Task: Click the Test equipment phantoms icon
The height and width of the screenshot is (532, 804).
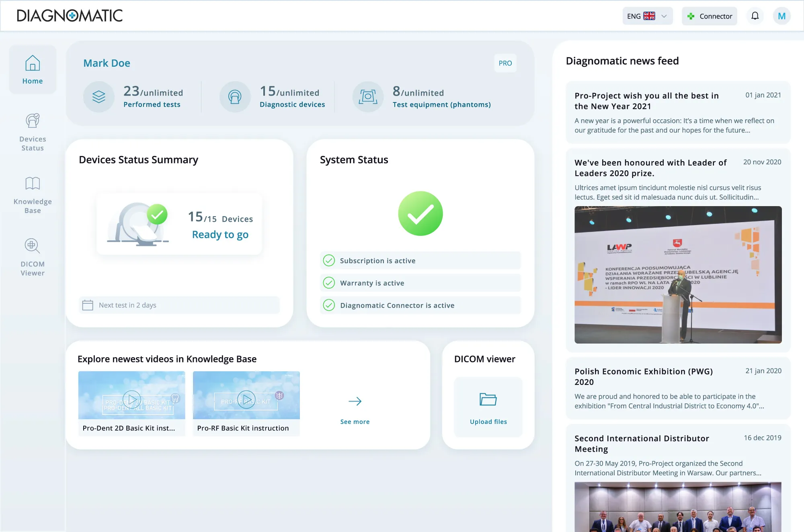Action: coord(368,96)
